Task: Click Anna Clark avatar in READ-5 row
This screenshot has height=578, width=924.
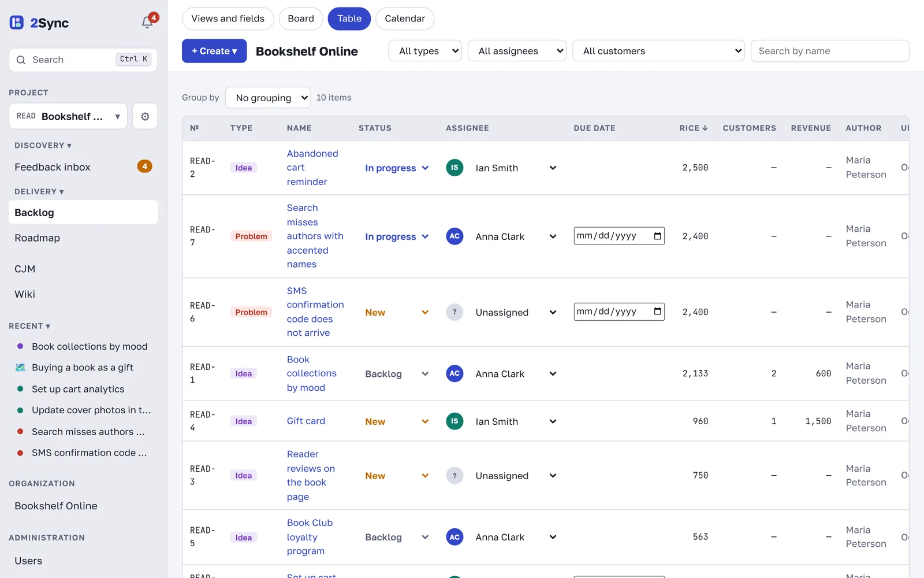Action: click(x=454, y=537)
